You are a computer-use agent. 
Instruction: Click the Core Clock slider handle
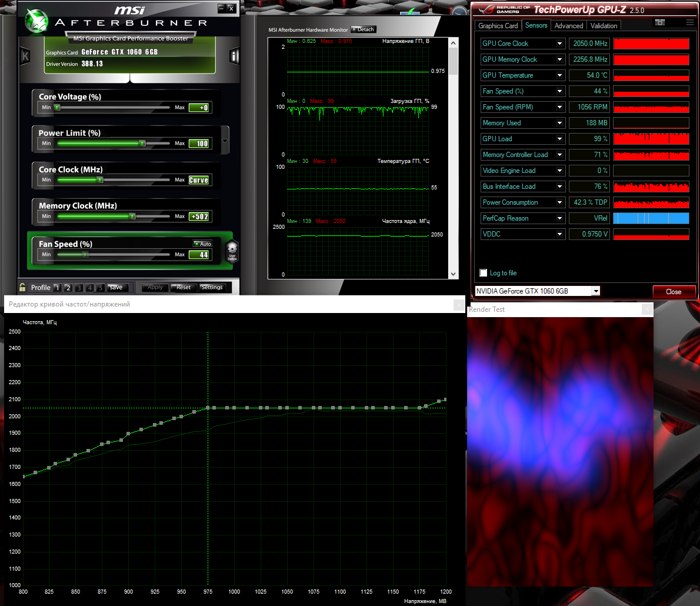click(100, 180)
